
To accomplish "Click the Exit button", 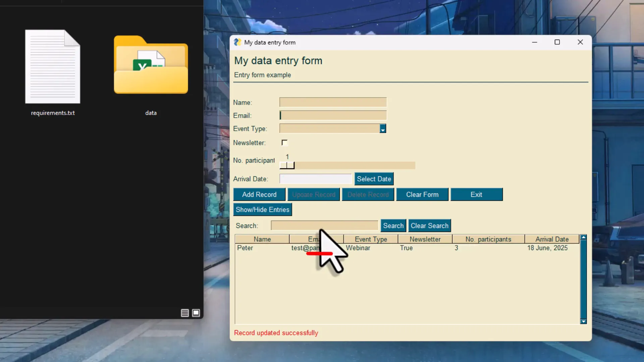I will 476,194.
